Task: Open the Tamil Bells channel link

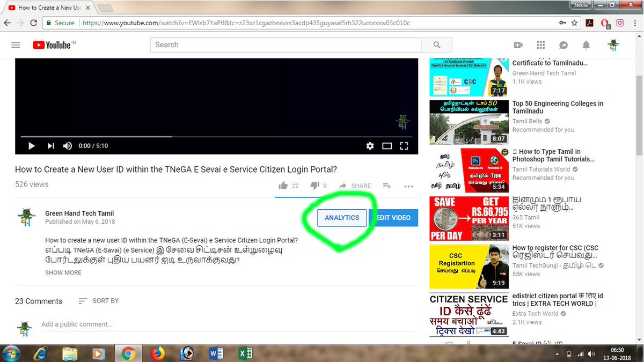Action: [x=528, y=121]
